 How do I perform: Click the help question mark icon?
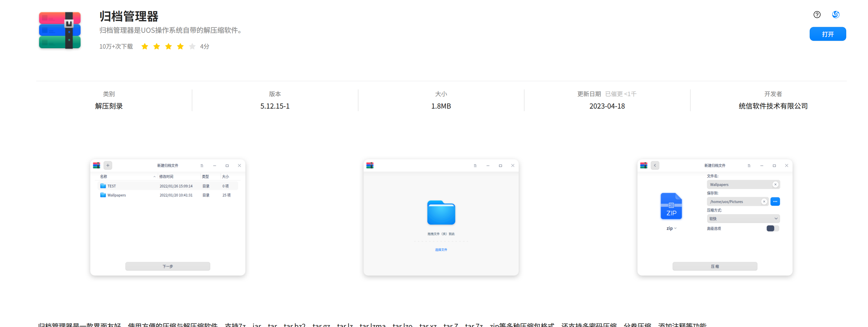pos(817,14)
